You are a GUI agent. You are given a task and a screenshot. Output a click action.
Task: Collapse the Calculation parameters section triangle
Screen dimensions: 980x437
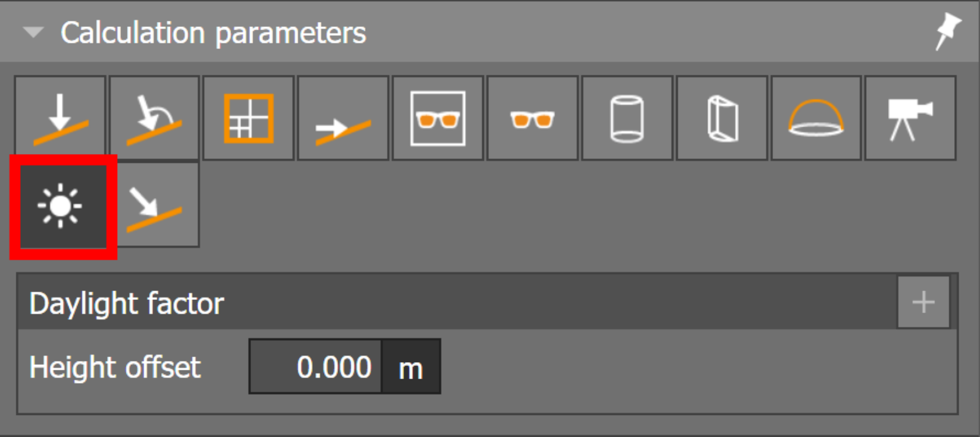click(33, 33)
